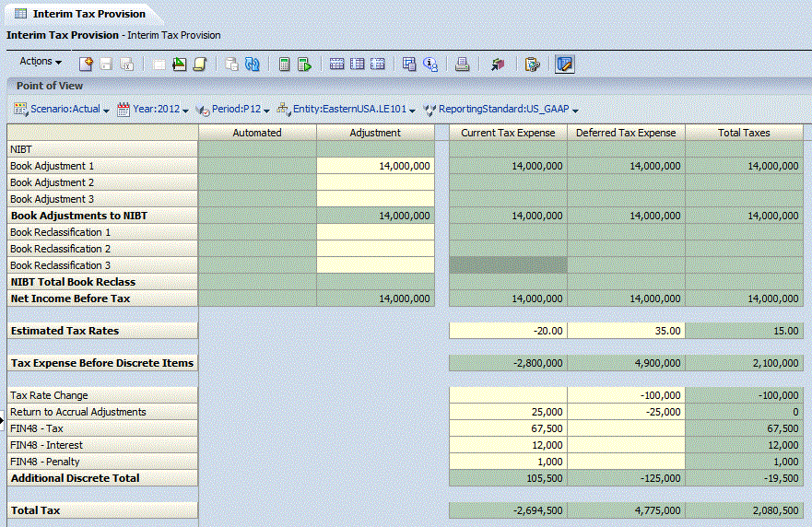This screenshot has height=527, width=812.
Task: Click the Deferred Tax Expense column header
Action: pos(626,133)
